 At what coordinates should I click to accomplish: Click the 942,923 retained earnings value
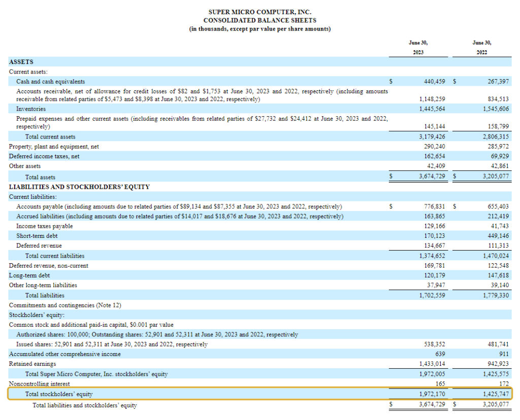498,364
